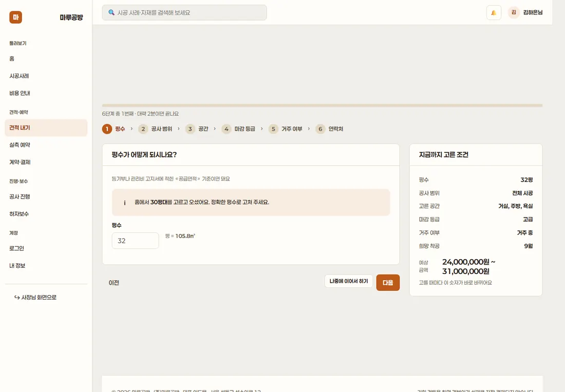Focus the 시공 사례·자재 search field
The width and height of the screenshot is (565, 392).
(x=184, y=13)
